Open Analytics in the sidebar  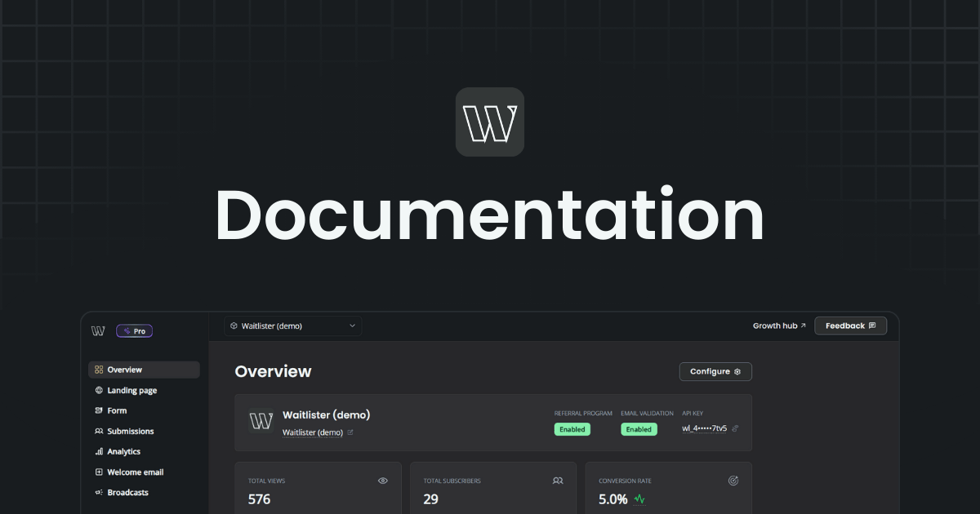pyautogui.click(x=144, y=451)
